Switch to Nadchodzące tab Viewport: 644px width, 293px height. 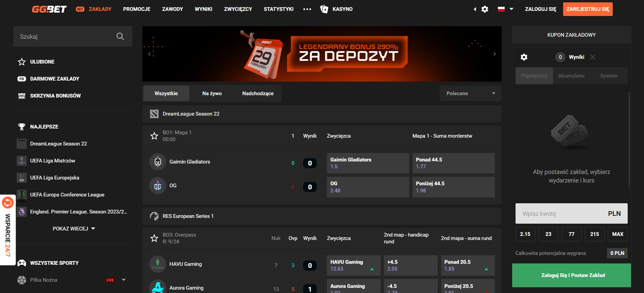click(x=258, y=93)
